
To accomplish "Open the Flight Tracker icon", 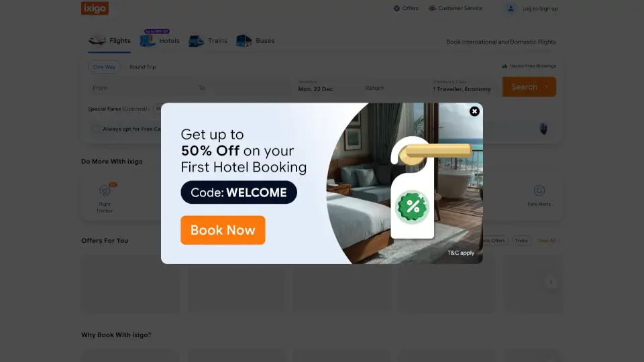I will (x=105, y=190).
